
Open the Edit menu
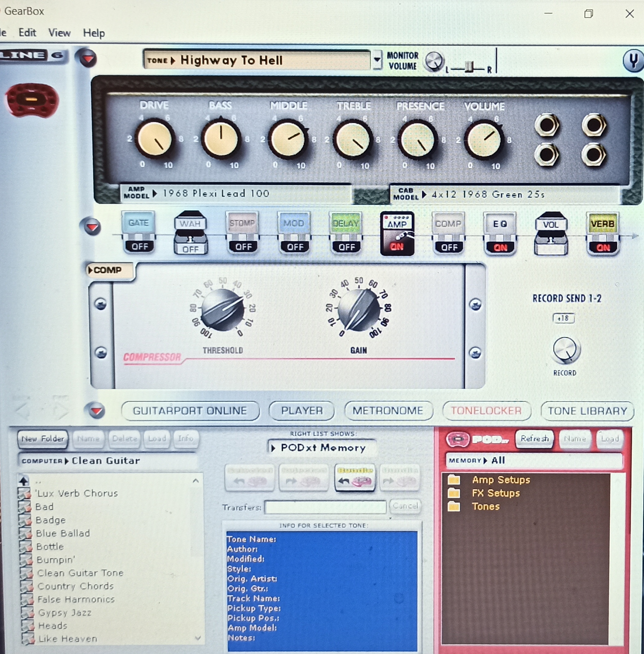click(27, 32)
